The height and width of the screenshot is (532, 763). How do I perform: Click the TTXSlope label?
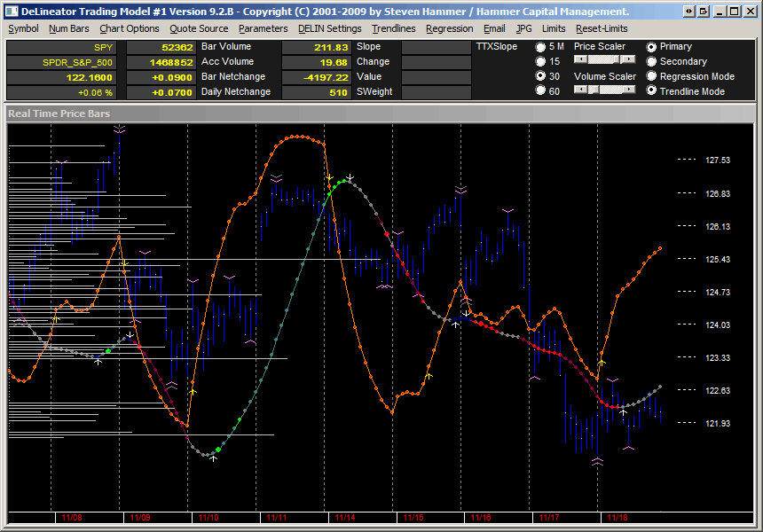[x=496, y=47]
